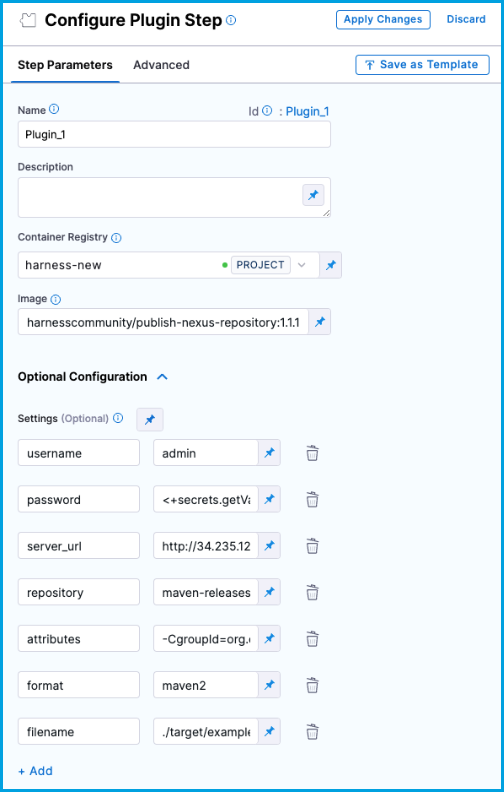The width and height of the screenshot is (504, 792).
Task: Click pin icon beside server_url value
Action: tap(270, 546)
